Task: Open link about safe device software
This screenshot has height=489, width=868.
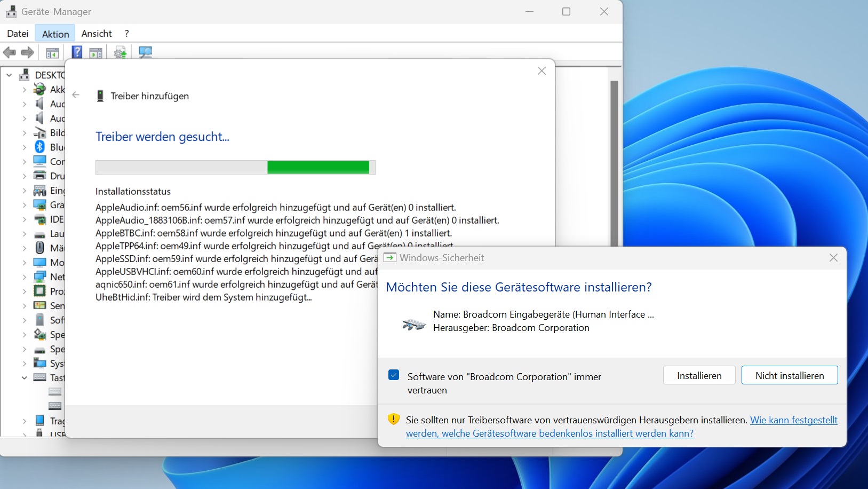Action: 622,427
